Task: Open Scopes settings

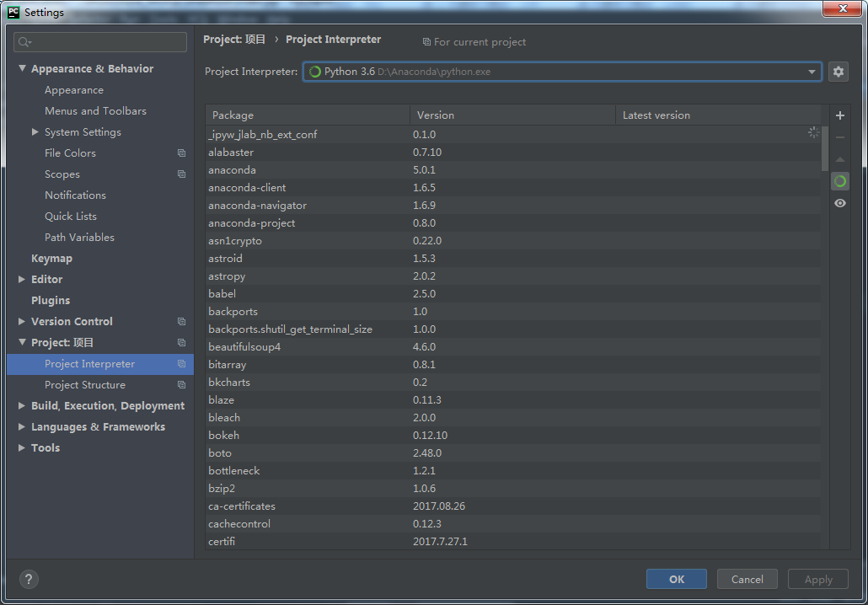Action: (x=62, y=174)
